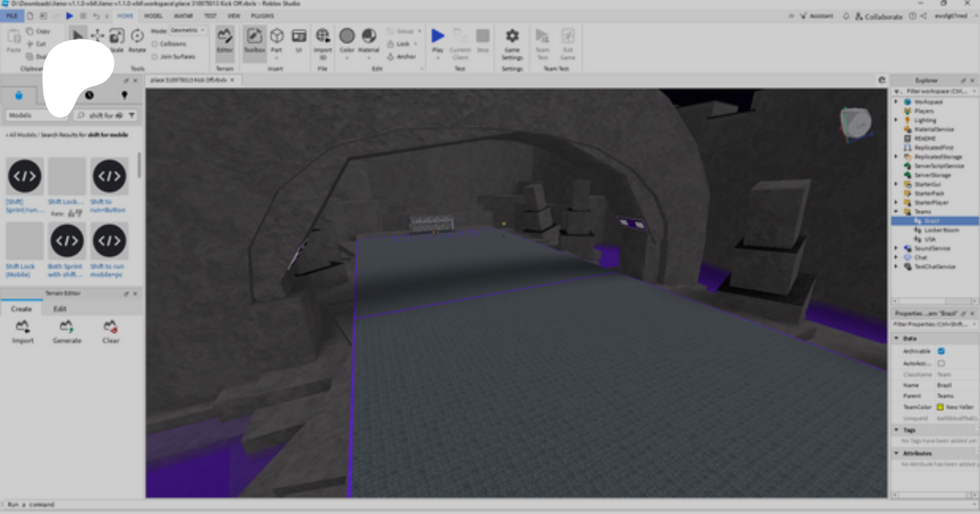Viewport: 980px width, 514px height.
Task: Open the Mode Geometric dropdown
Action: click(187, 30)
